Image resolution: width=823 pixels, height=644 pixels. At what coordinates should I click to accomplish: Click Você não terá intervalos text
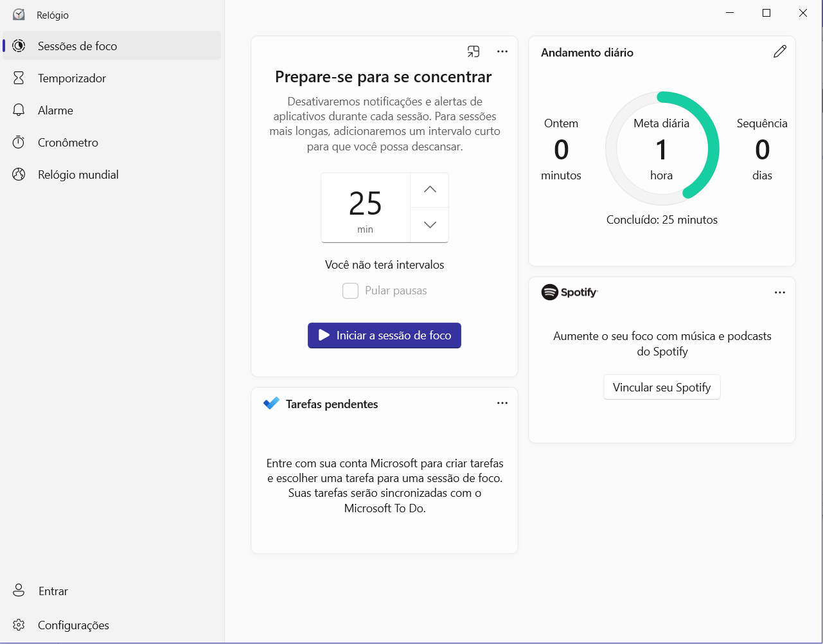[384, 265]
